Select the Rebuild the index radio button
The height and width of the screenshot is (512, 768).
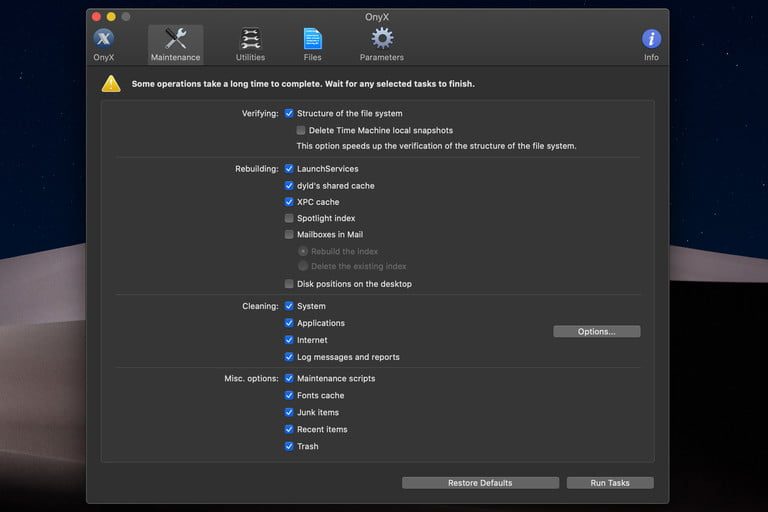(303, 251)
